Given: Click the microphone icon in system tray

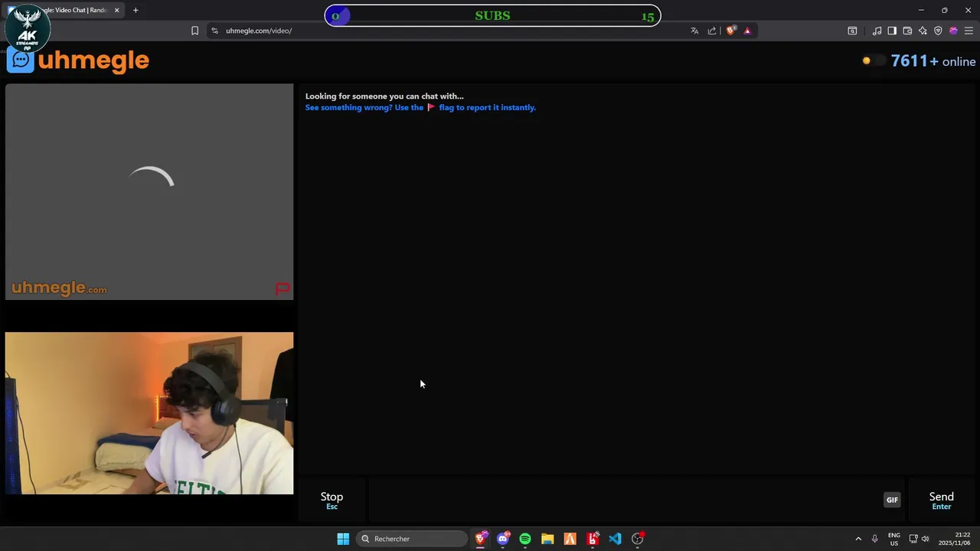Looking at the screenshot, I should [x=874, y=539].
